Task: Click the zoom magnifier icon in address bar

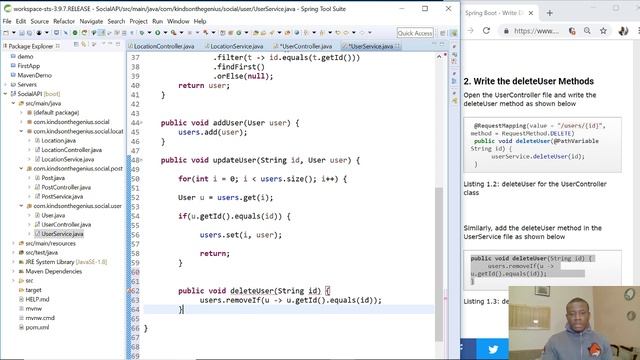Action: point(587,31)
